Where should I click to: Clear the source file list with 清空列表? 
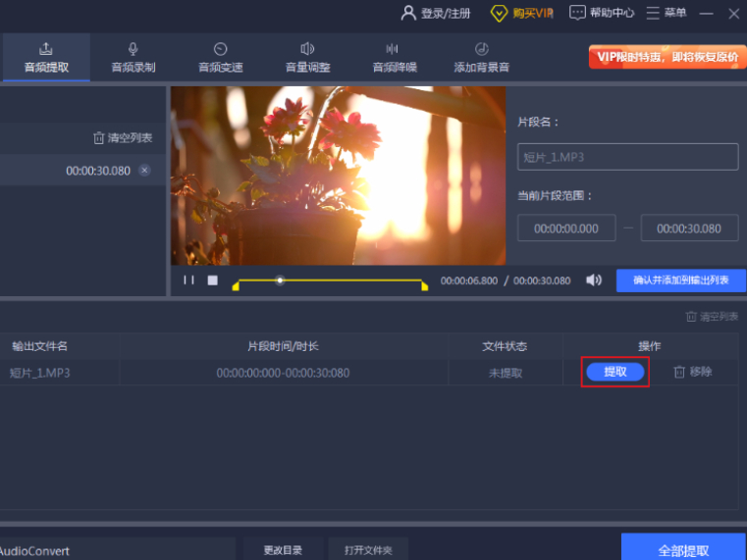point(123,138)
